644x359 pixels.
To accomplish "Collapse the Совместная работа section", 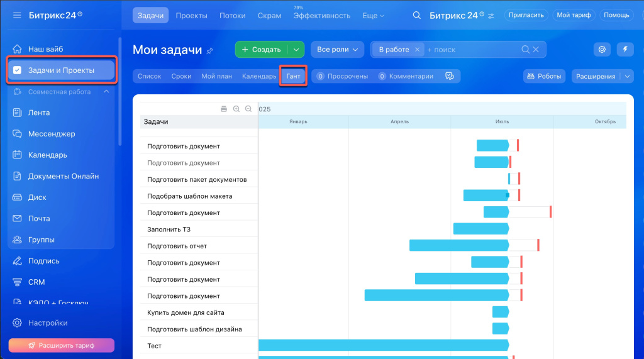I will (x=106, y=92).
